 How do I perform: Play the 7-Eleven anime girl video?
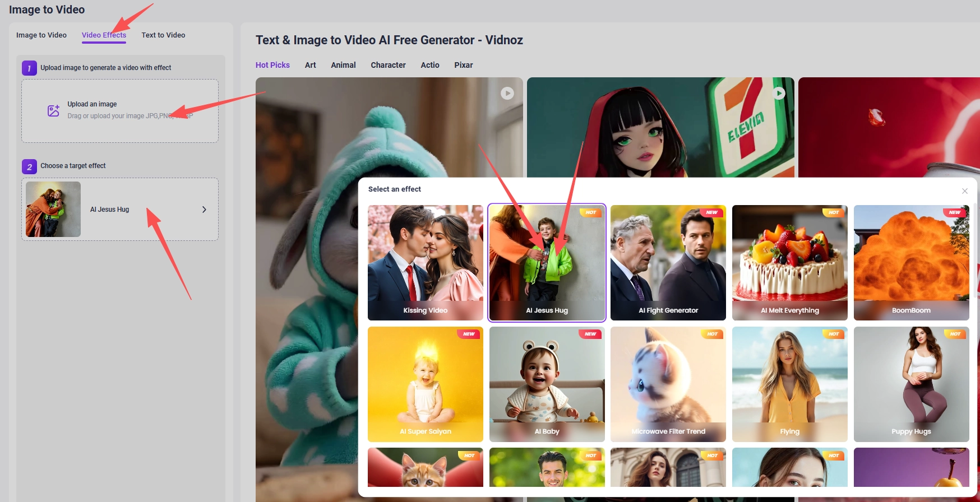pyautogui.click(x=779, y=94)
